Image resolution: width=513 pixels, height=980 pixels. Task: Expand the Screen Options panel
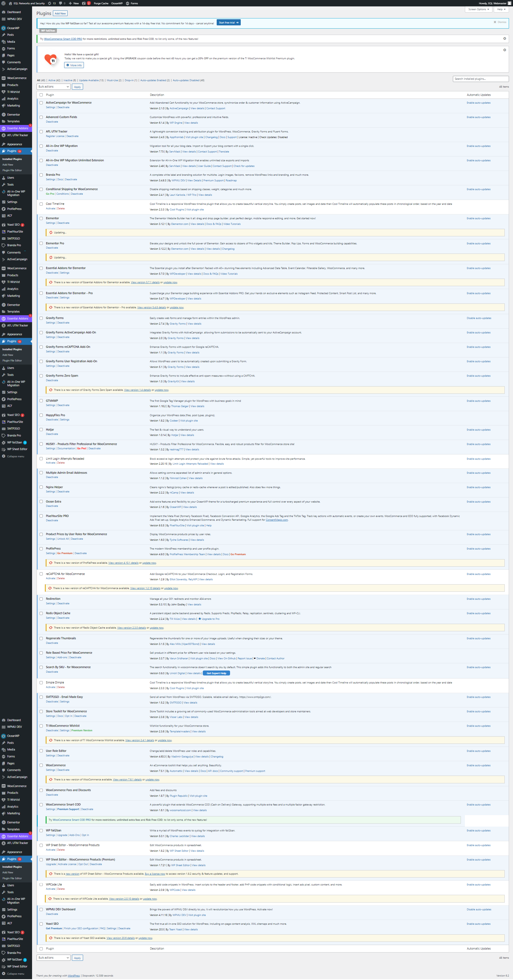[x=478, y=9]
